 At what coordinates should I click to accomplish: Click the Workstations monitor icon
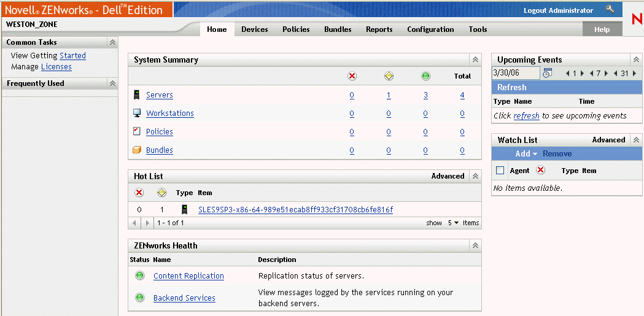(x=137, y=114)
